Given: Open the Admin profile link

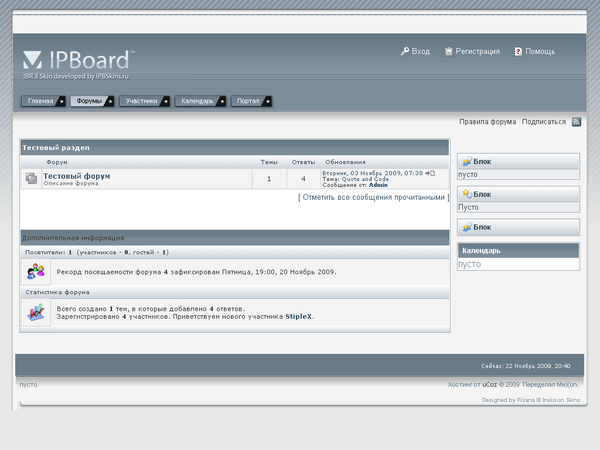Looking at the screenshot, I should pos(378,185).
